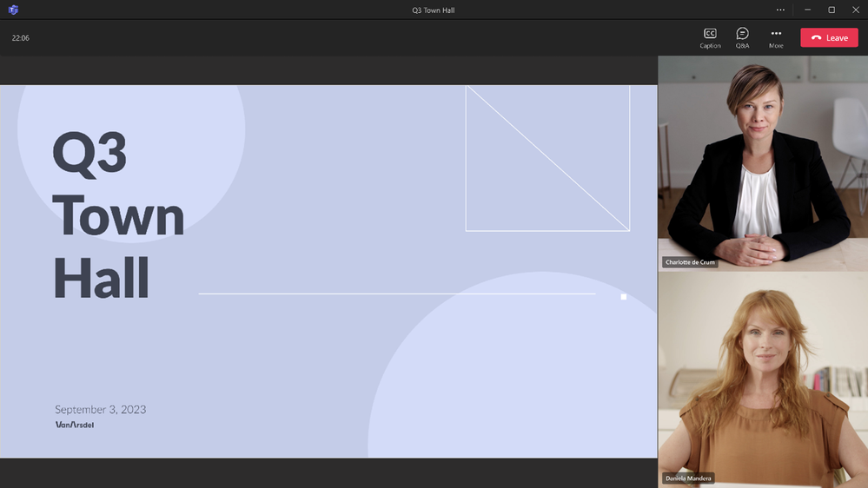Click the VanArsdel logo on the slide
868x488 pixels.
point(75,425)
